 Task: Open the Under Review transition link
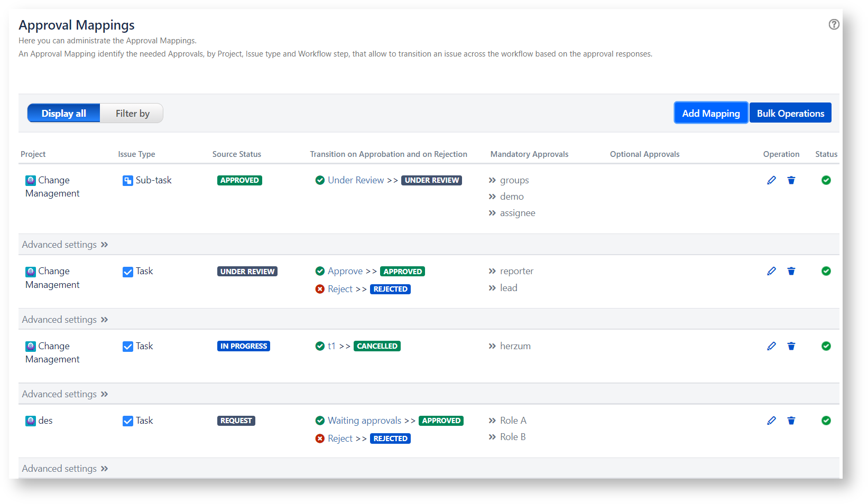coord(356,180)
